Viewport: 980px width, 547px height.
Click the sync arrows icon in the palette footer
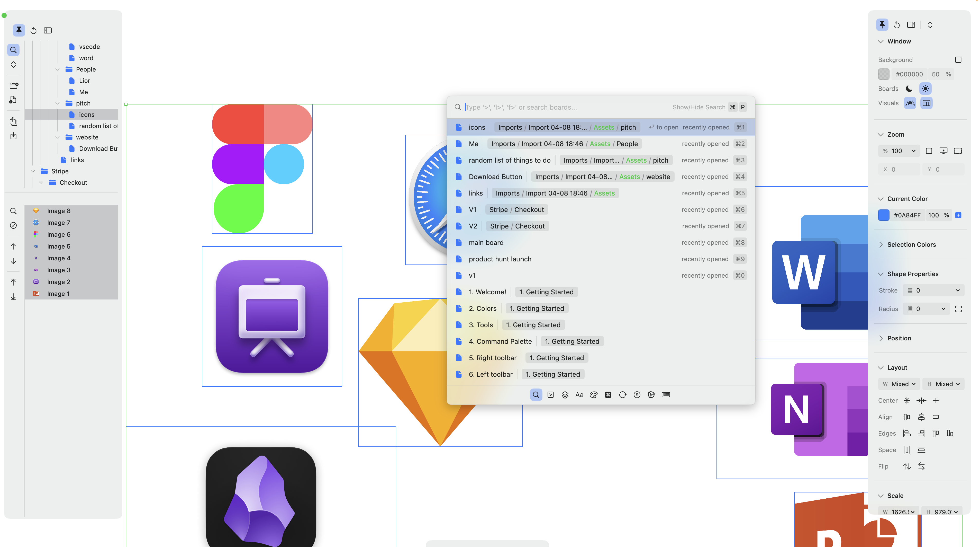pyautogui.click(x=622, y=395)
